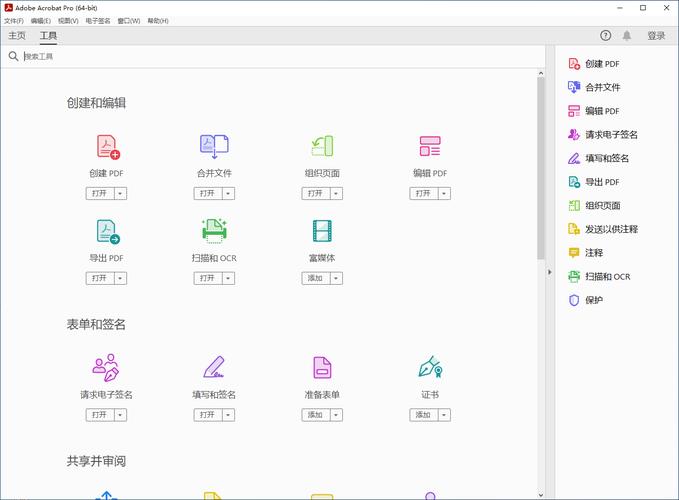The image size is (679, 500).
Task: Click the 打开 button under 编辑 PDF
Action: (x=424, y=194)
